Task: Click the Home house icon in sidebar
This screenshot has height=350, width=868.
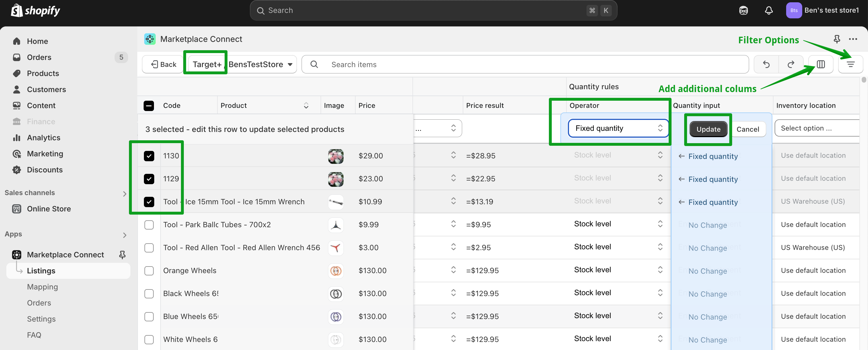Action: pyautogui.click(x=16, y=41)
